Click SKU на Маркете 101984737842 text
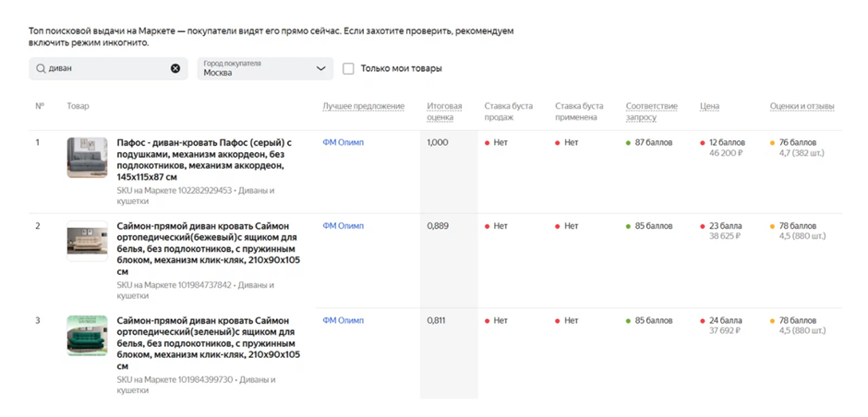Image resolution: width=868 pixels, height=417 pixels. click(x=174, y=285)
